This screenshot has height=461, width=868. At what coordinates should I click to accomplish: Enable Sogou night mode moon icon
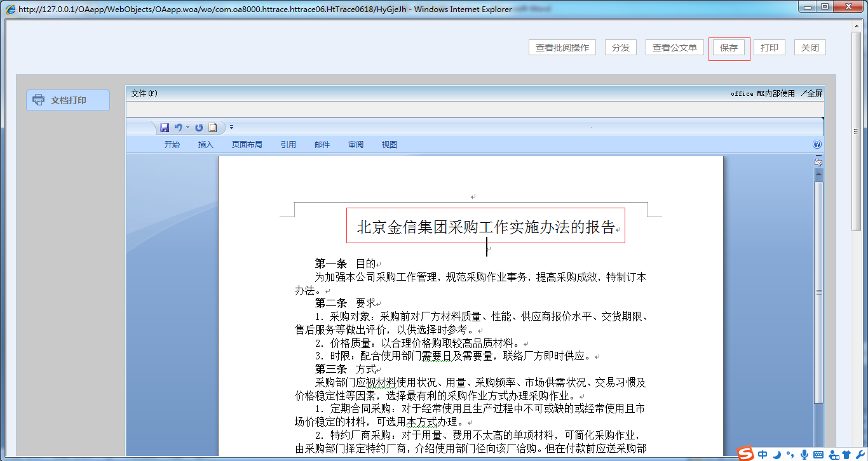776,455
